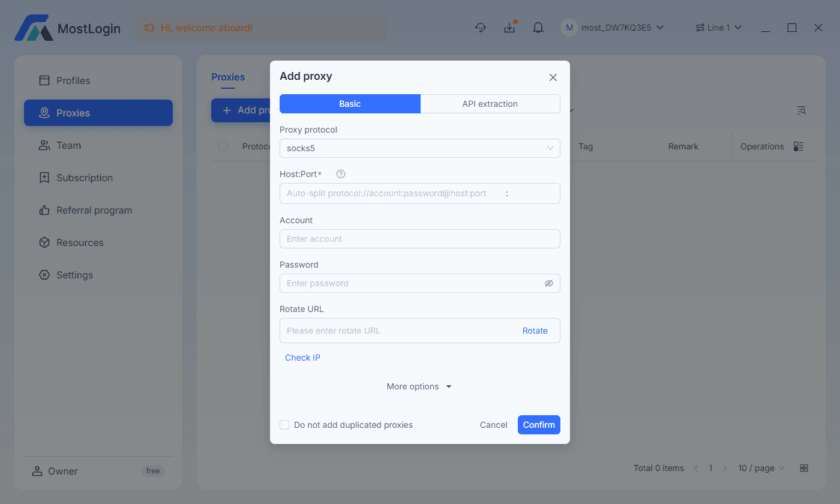This screenshot has height=504, width=840.
Task: Select Proxies in the sidebar
Action: (x=98, y=113)
